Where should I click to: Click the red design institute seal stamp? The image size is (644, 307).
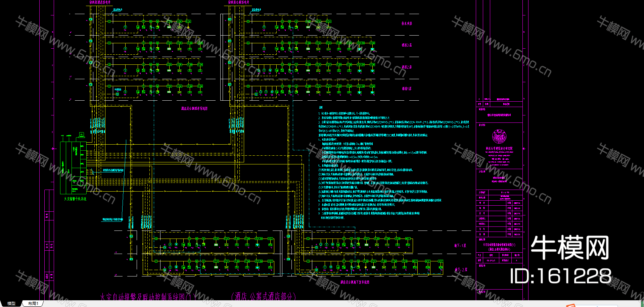(499, 136)
